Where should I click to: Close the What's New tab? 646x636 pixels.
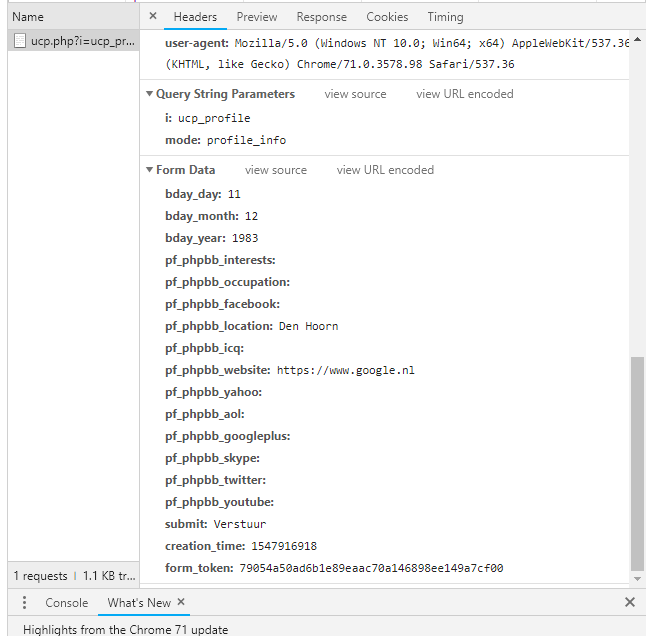(181, 602)
